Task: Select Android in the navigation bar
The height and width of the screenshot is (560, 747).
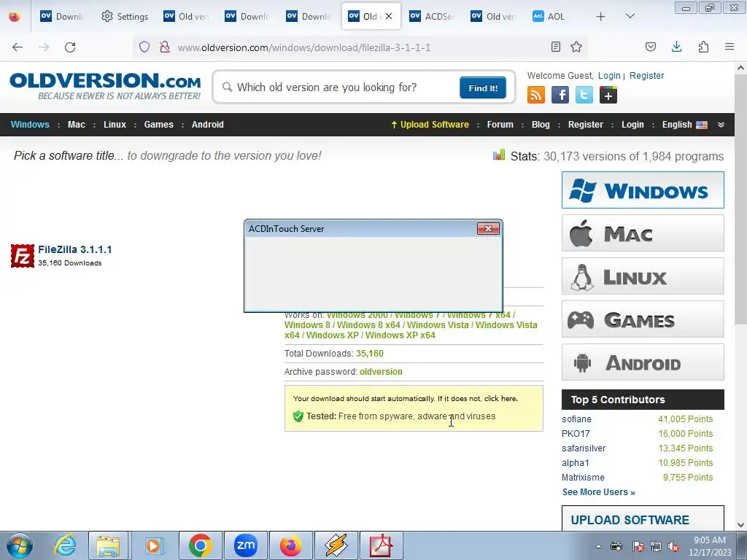Action: (208, 125)
